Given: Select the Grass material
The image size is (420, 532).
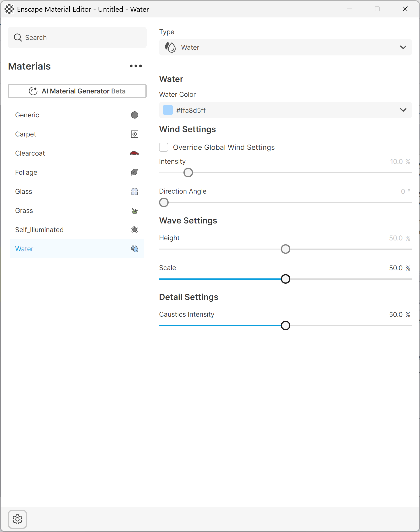Looking at the screenshot, I should (x=77, y=211).
